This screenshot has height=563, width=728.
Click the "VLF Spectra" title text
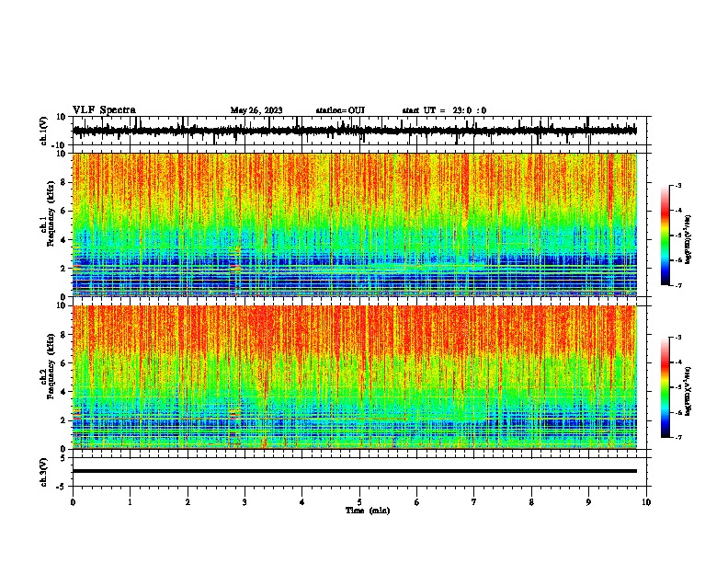[x=104, y=110]
